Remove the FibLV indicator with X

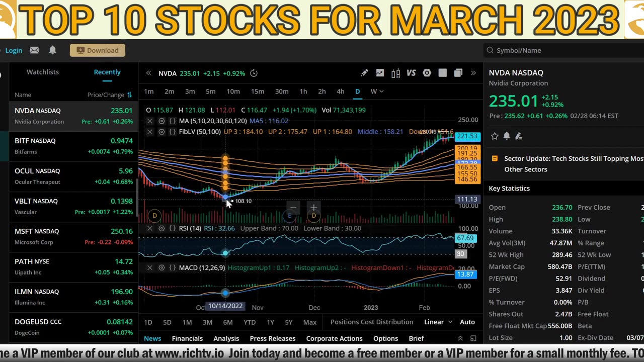point(150,132)
